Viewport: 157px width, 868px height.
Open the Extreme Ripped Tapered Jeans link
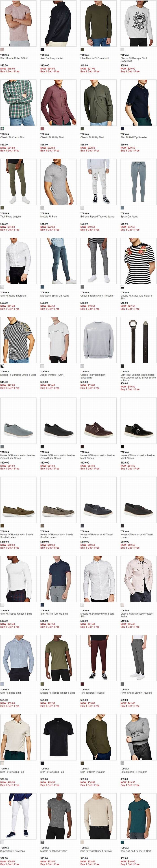(97, 217)
